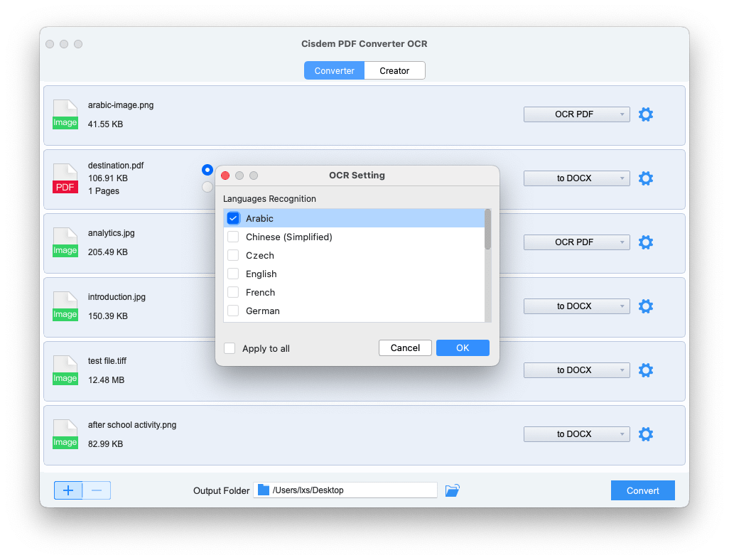Select the lower radio button for destination.pdf
This screenshot has height=560, width=729.
coord(207,187)
